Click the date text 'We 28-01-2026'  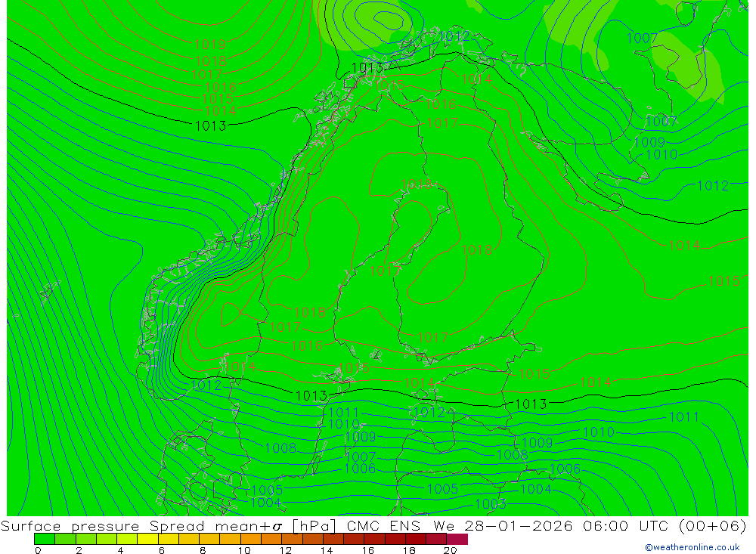(503, 525)
